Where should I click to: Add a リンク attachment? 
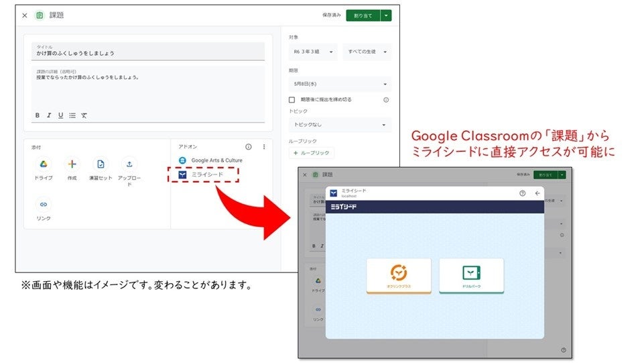click(x=43, y=205)
